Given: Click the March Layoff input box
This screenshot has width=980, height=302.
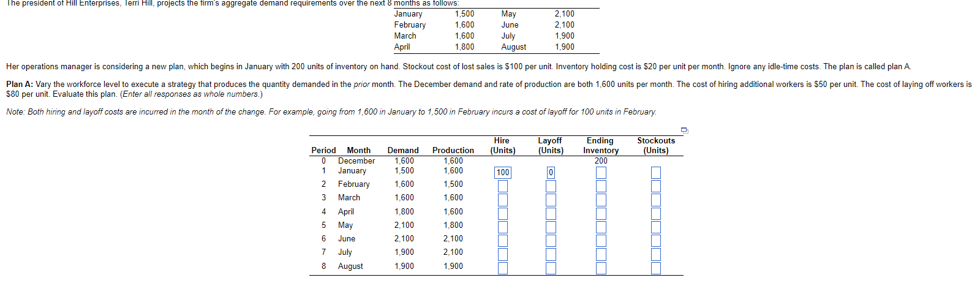Looking at the screenshot, I should click(551, 200).
